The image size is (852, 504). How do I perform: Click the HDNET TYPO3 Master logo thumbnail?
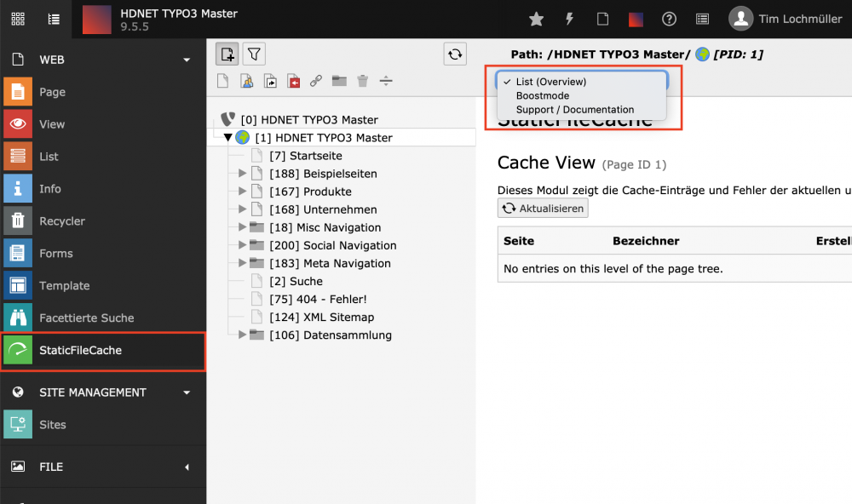97,20
